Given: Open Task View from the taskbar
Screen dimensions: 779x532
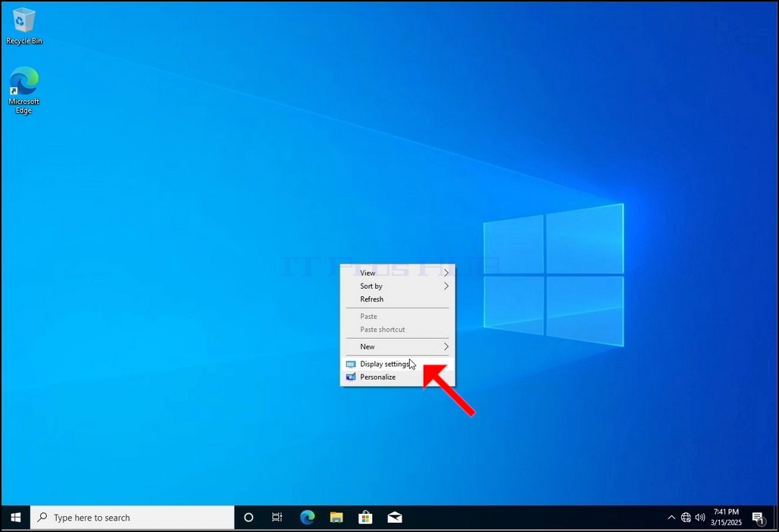Looking at the screenshot, I should coord(277,518).
